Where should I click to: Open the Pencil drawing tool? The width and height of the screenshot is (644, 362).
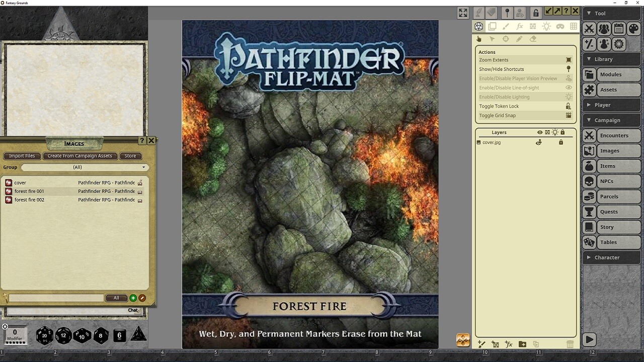(x=519, y=39)
